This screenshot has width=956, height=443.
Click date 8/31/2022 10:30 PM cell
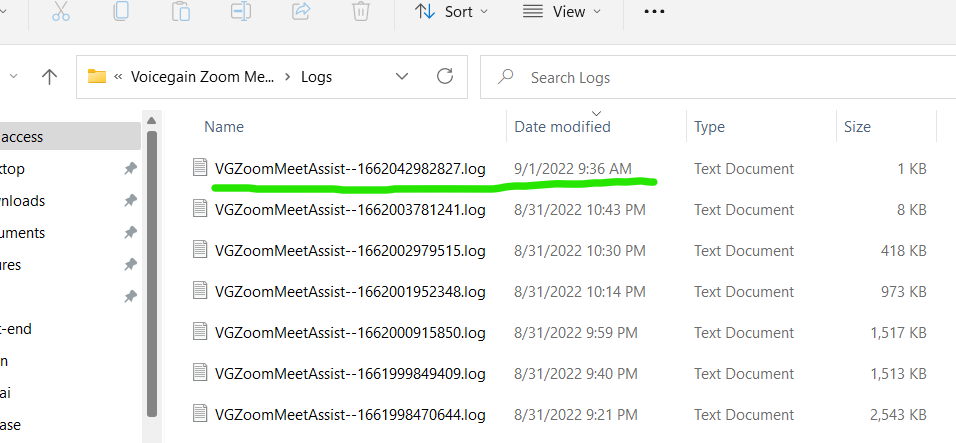pos(579,250)
